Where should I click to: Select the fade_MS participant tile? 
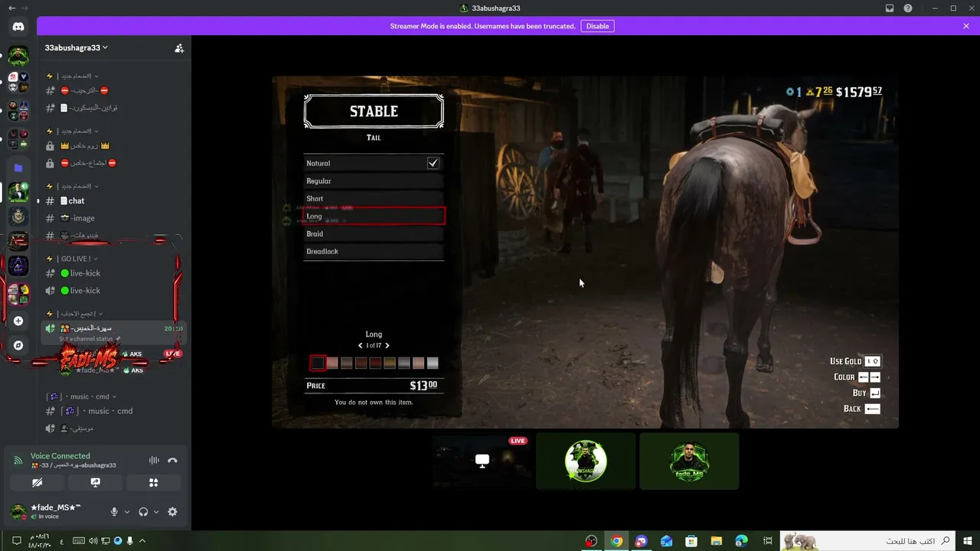pyautogui.click(x=689, y=461)
